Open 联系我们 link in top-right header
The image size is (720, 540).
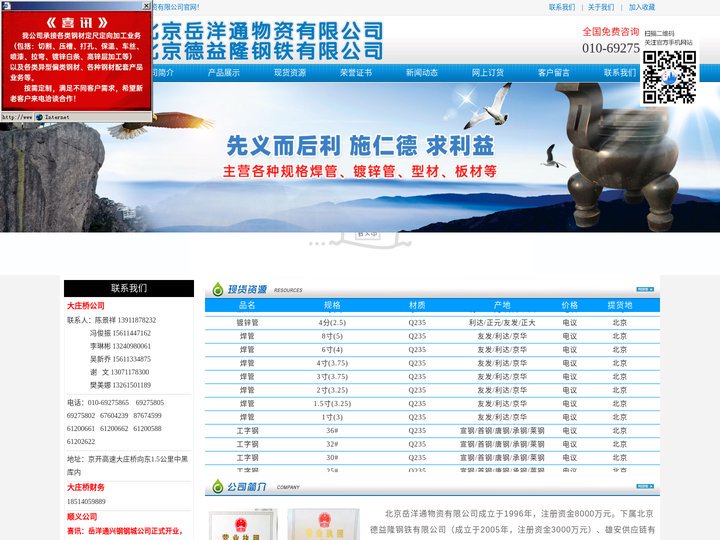click(x=562, y=7)
